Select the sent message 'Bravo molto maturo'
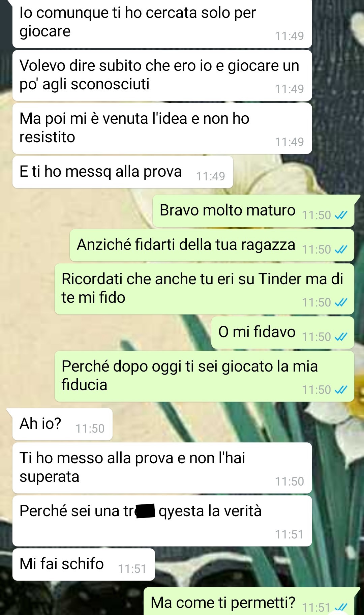The height and width of the screenshot is (615, 364). [x=253, y=211]
